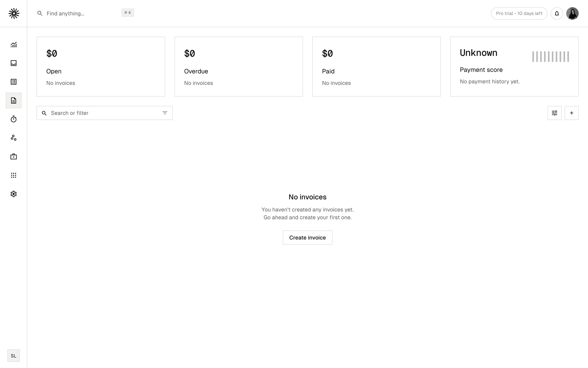Select the Open invoices summary card
This screenshot has width=588, height=368.
[x=101, y=67]
